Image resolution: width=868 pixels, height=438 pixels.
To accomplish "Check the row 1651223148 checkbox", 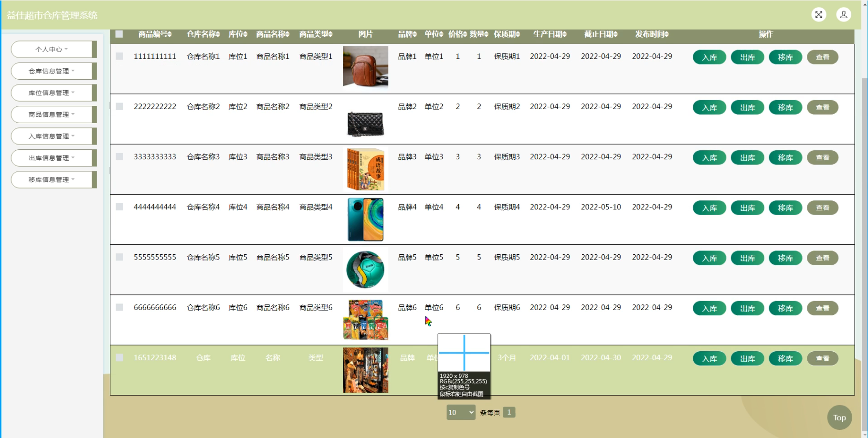I will coord(119,357).
